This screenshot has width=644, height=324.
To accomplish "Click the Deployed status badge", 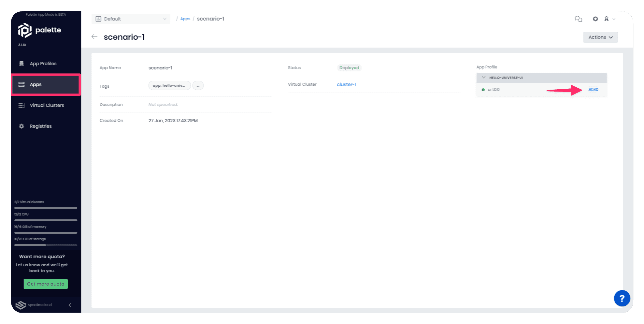I will point(349,68).
